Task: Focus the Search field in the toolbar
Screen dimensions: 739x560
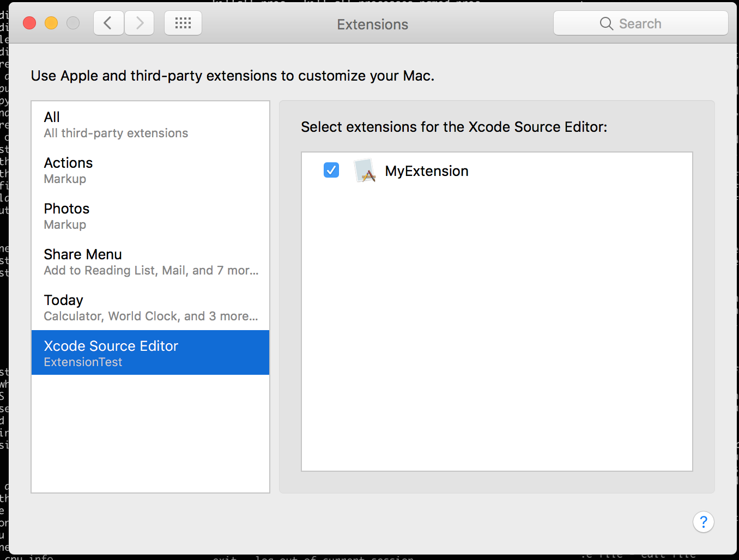Action: [x=641, y=23]
